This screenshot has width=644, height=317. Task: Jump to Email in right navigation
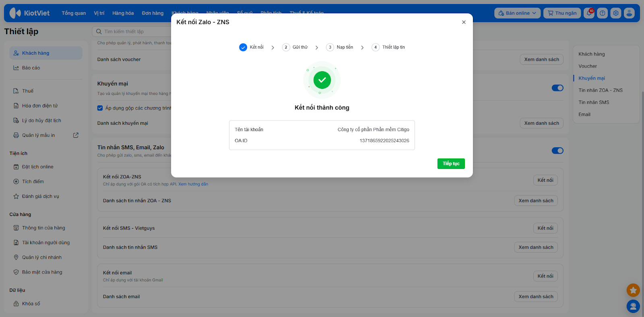tap(584, 115)
